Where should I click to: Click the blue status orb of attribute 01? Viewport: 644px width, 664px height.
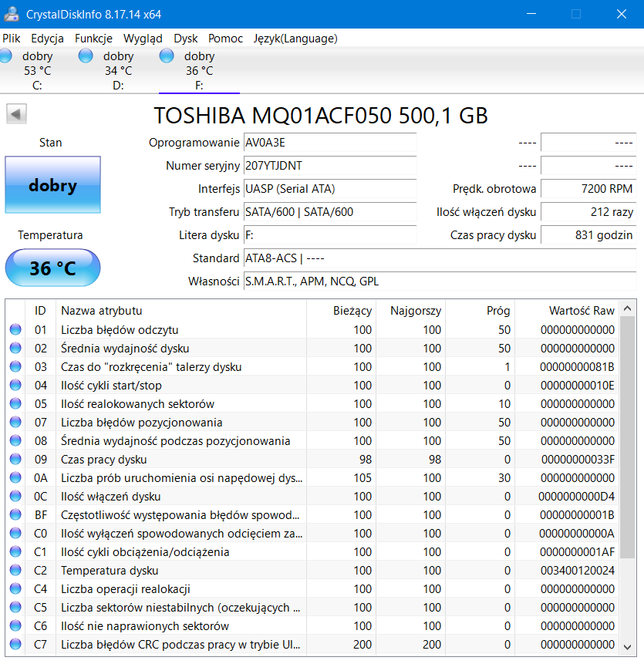[15, 329]
